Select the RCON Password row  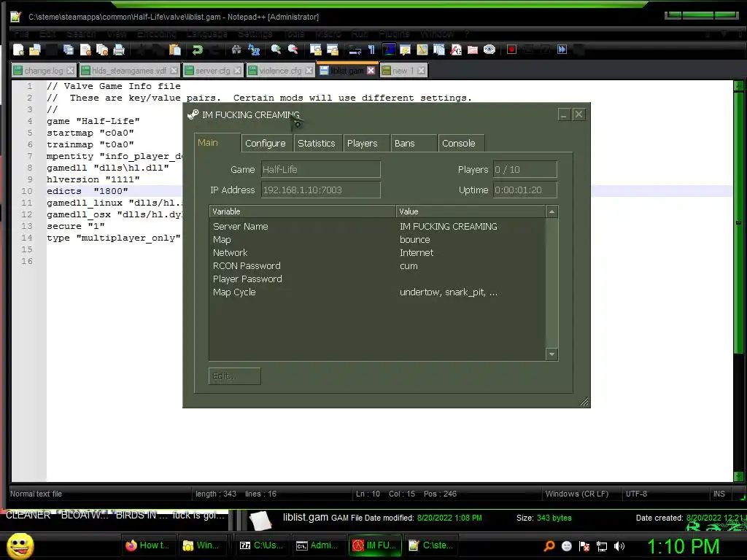[x=377, y=265]
